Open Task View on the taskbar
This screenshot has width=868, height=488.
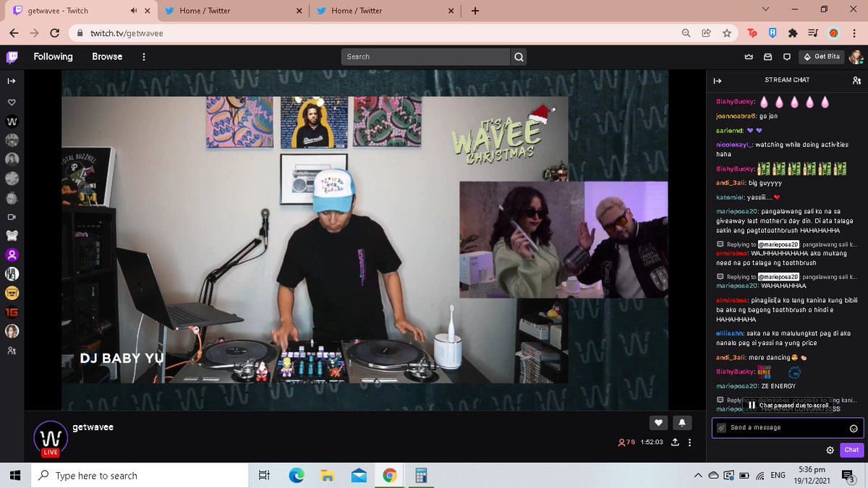point(264,475)
